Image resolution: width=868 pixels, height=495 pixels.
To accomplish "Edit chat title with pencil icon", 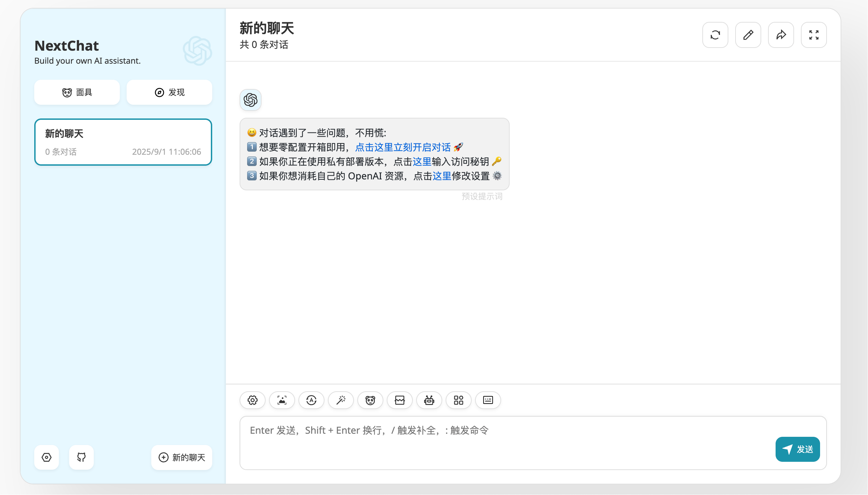I will [748, 35].
